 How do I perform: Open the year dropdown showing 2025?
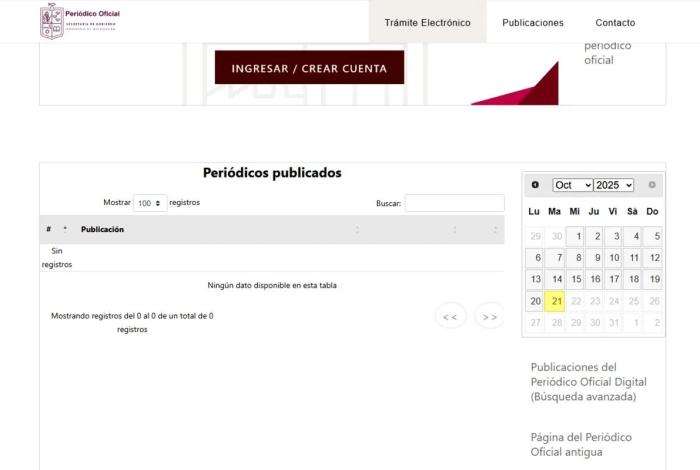tap(613, 185)
